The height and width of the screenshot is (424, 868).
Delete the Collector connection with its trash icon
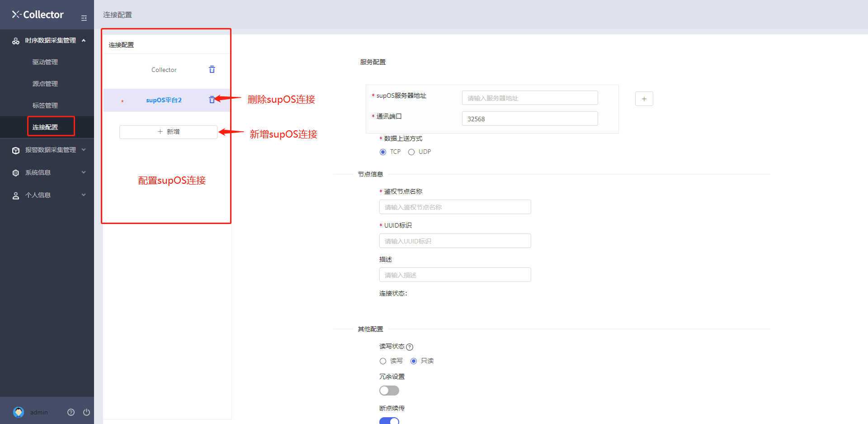coord(212,70)
